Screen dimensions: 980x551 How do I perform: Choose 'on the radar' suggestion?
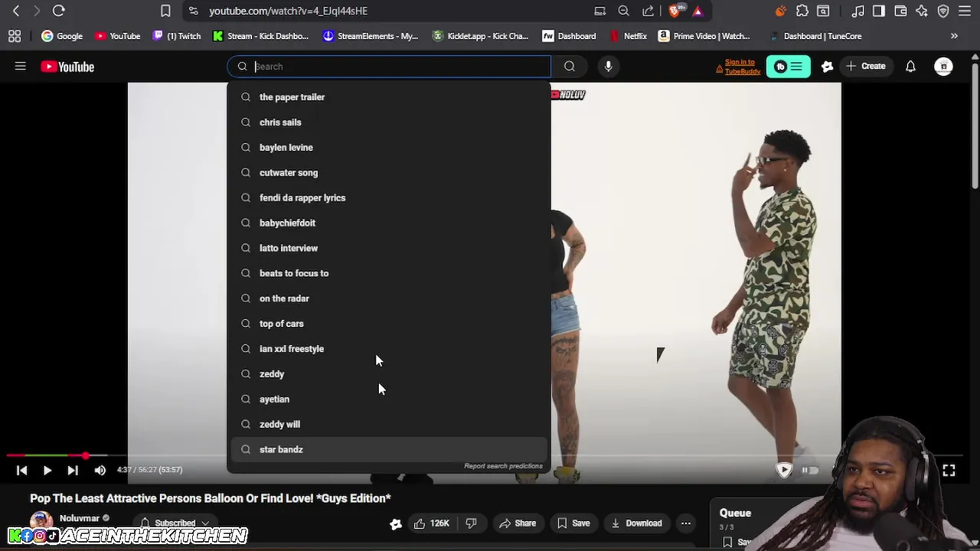point(389,298)
